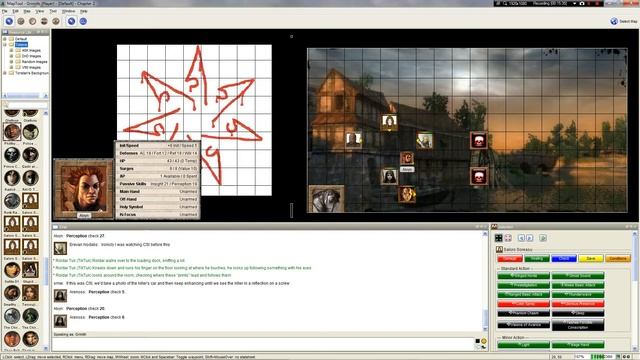Image resolution: width=640 pixels, height=360 pixels.
Task: Click the red macro button in top row
Action: click(510, 258)
